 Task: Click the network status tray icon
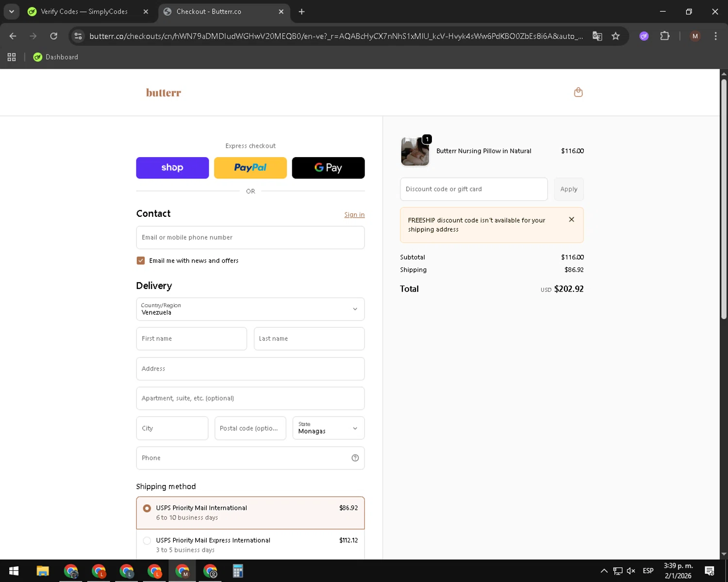pyautogui.click(x=618, y=571)
